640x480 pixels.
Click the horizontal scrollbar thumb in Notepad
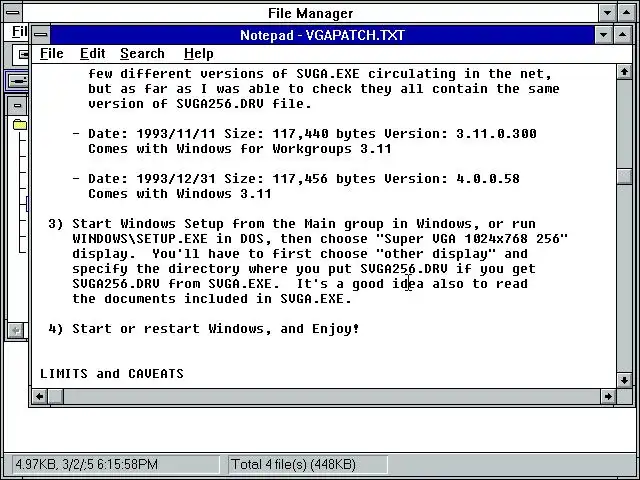point(56,396)
